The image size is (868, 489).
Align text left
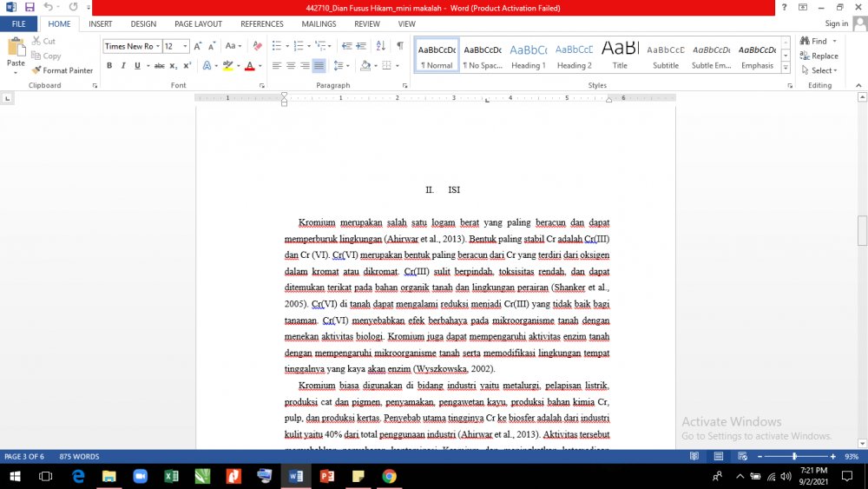pyautogui.click(x=276, y=65)
